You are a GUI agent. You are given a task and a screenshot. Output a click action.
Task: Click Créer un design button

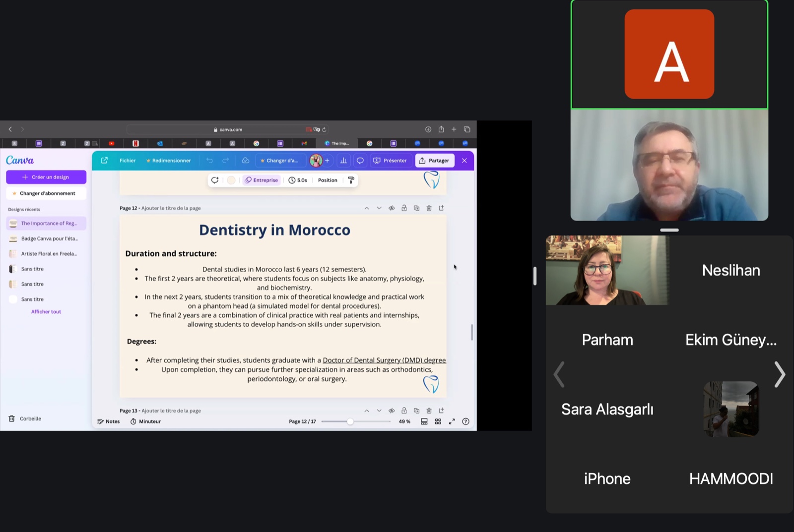(x=46, y=177)
